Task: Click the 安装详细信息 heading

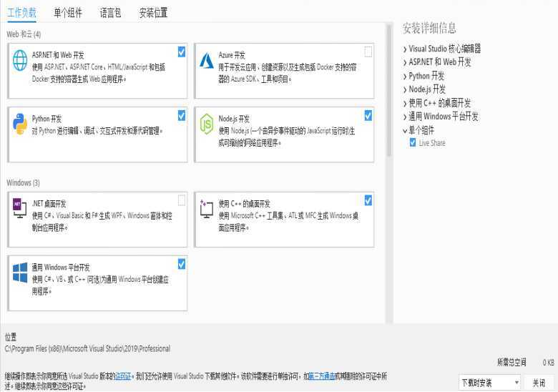Action: click(429, 28)
